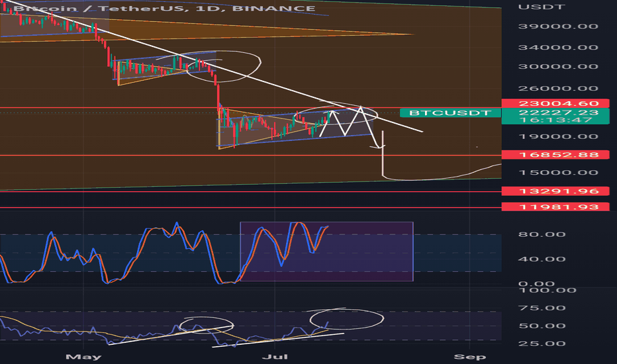Click the 34000.00 price axis value

click(x=558, y=48)
